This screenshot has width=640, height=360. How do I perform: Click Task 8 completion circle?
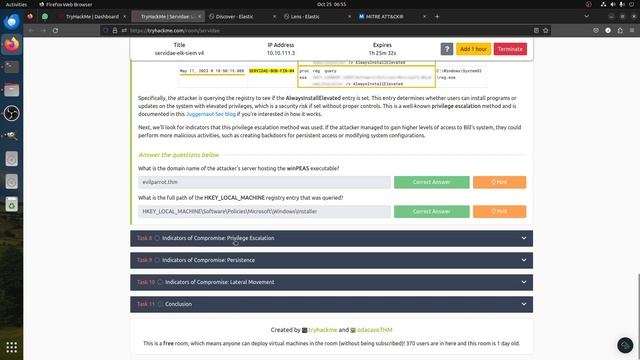point(157,238)
